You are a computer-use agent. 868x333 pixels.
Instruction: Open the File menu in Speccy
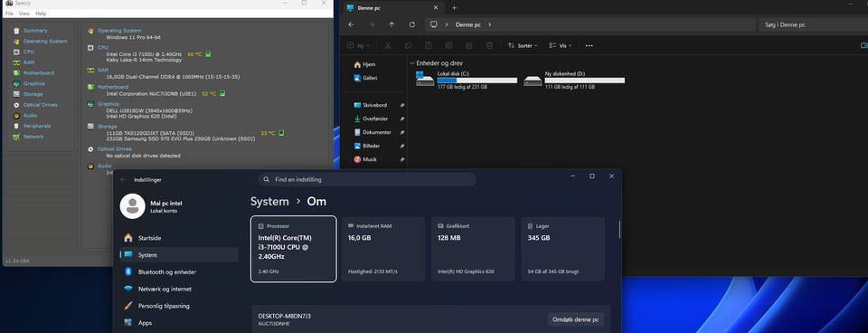(x=9, y=14)
